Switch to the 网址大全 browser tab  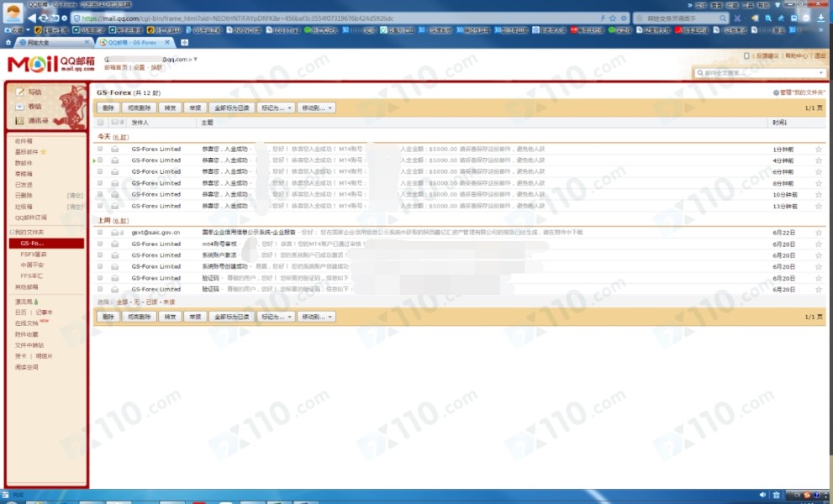(x=53, y=43)
